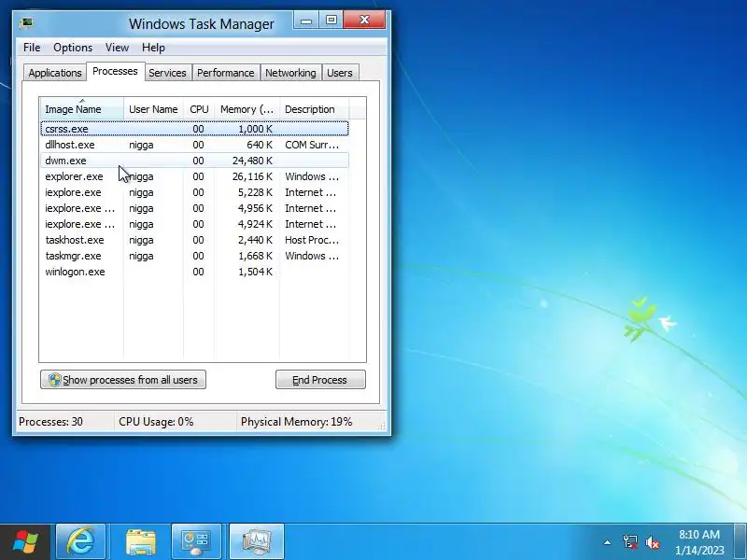The width and height of the screenshot is (747, 560).
Task: Click the 24,480 K memory value
Action: [x=252, y=161]
